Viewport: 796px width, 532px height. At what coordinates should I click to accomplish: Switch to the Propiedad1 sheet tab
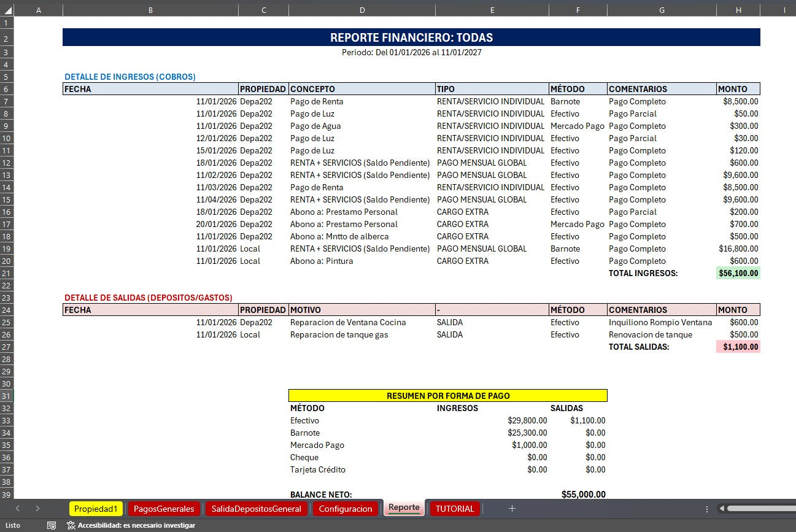coord(96,509)
